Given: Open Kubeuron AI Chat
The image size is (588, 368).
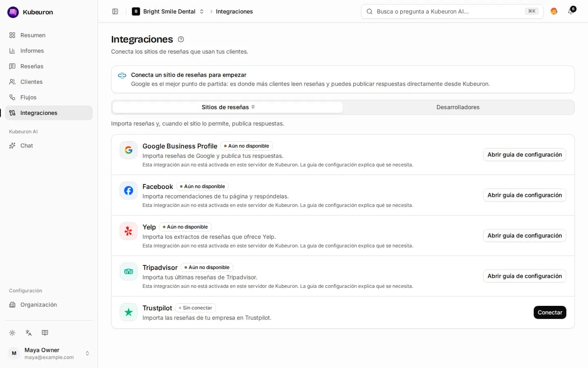Looking at the screenshot, I should click(x=49, y=146).
